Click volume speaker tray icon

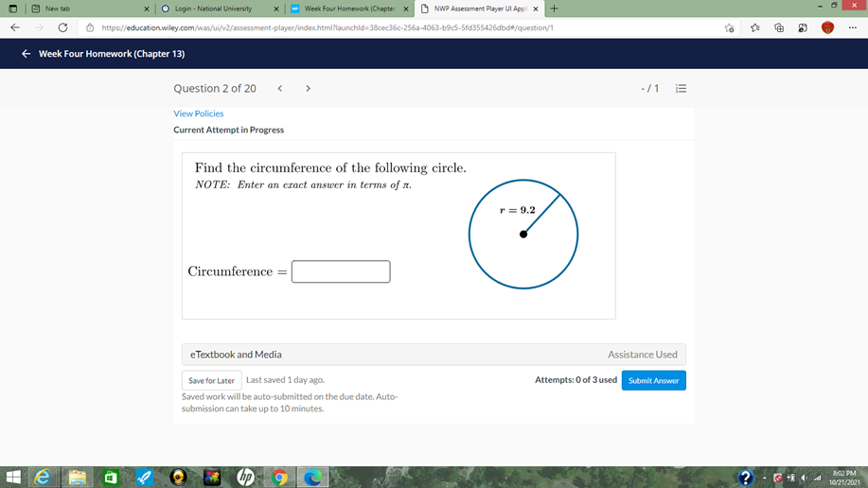pyautogui.click(x=804, y=478)
